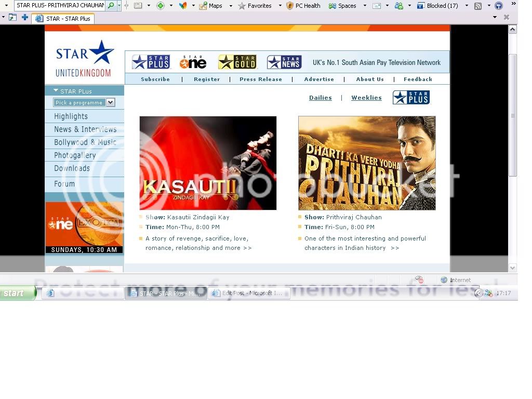Image resolution: width=532 pixels, height=399 pixels.
Task: Click the round blue icon at toolbar end
Action: pyautogui.click(x=499, y=6)
